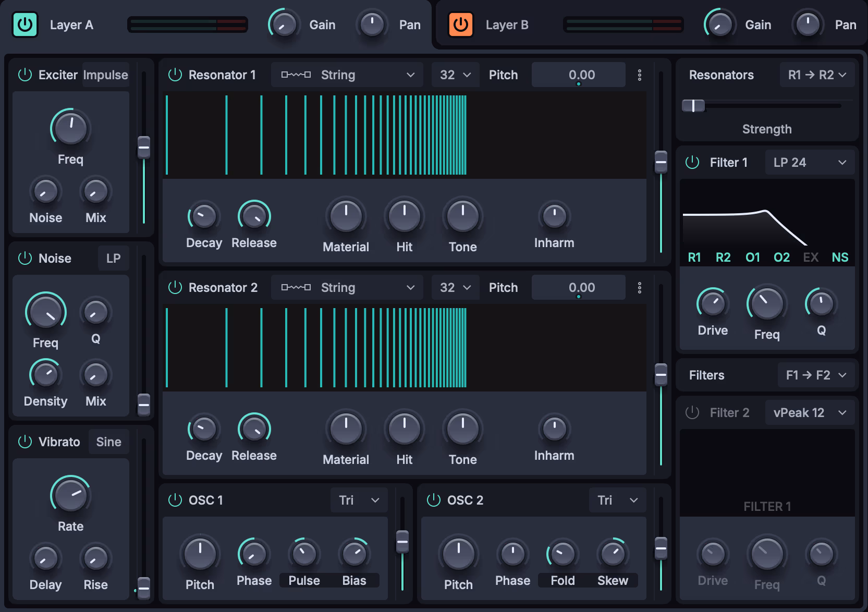Open the R1 → R2 routing dropdown
The image size is (868, 612).
click(817, 75)
